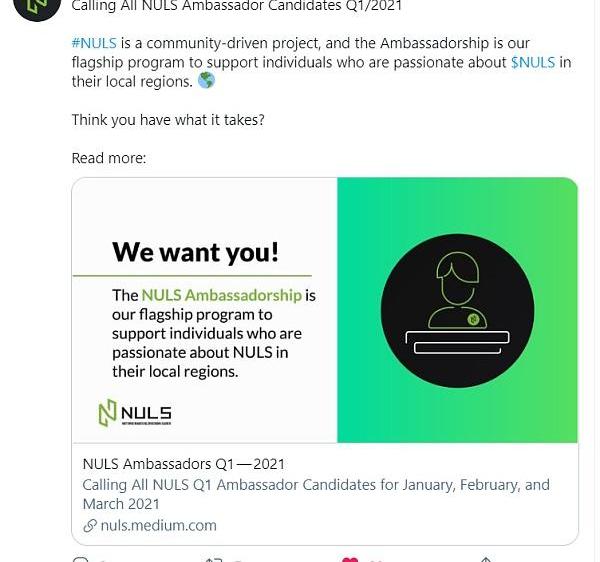Click the globe emoji in the tweet
Viewport: 600px width, 562px height.
point(206,81)
